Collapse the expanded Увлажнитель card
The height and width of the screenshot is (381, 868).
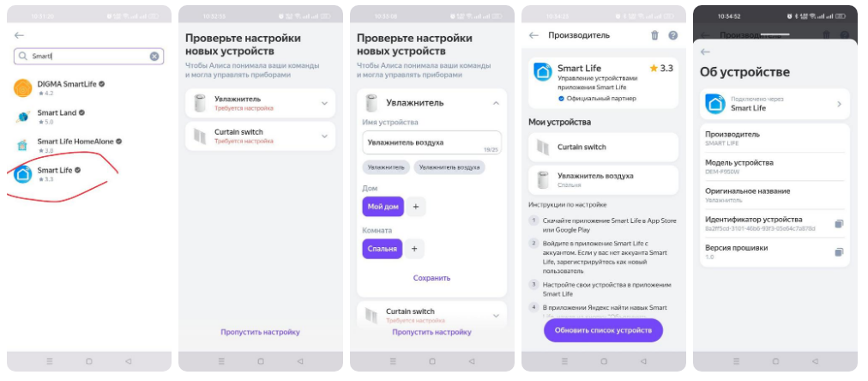click(496, 103)
